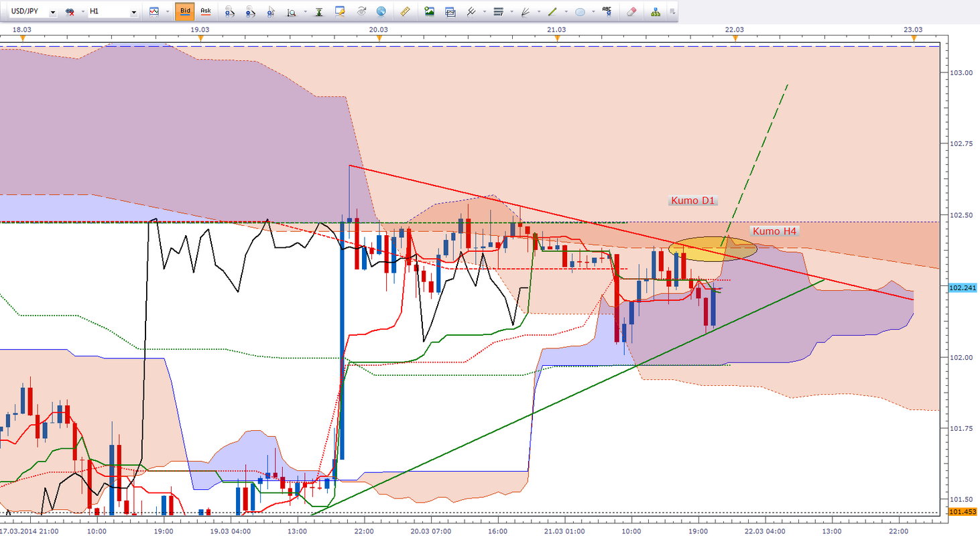Click the chart link/unlink chain icon
The width and height of the screenshot is (980, 536).
coord(70,11)
